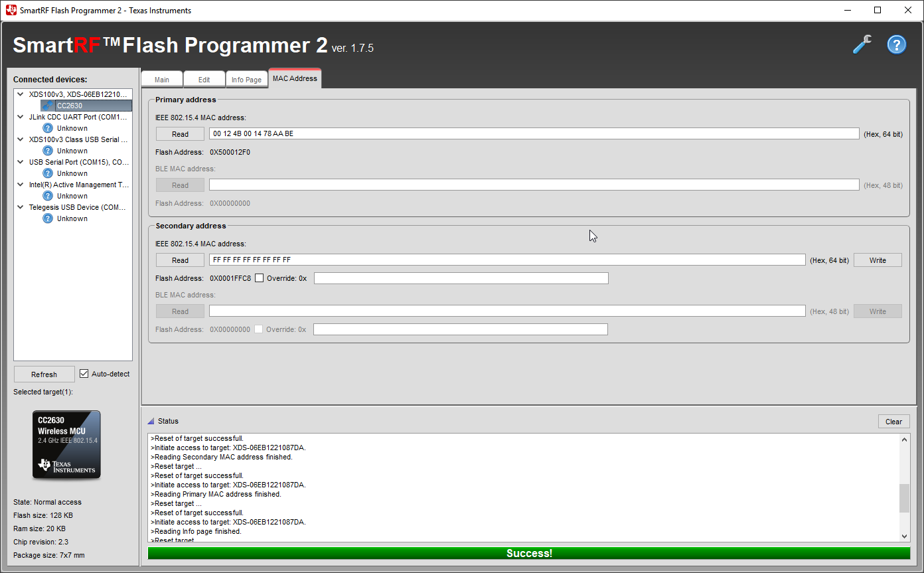Click the status log scroll-down arrow
924x573 pixels.
tap(904, 536)
